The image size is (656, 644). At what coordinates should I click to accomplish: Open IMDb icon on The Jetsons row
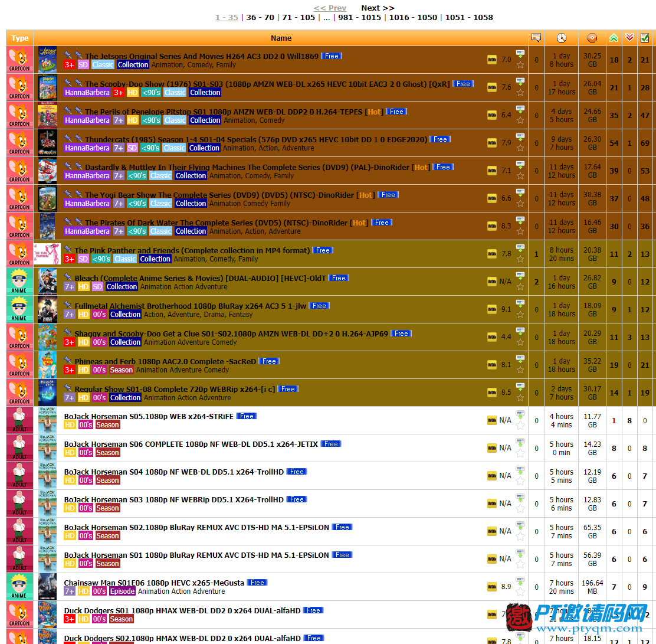(492, 60)
